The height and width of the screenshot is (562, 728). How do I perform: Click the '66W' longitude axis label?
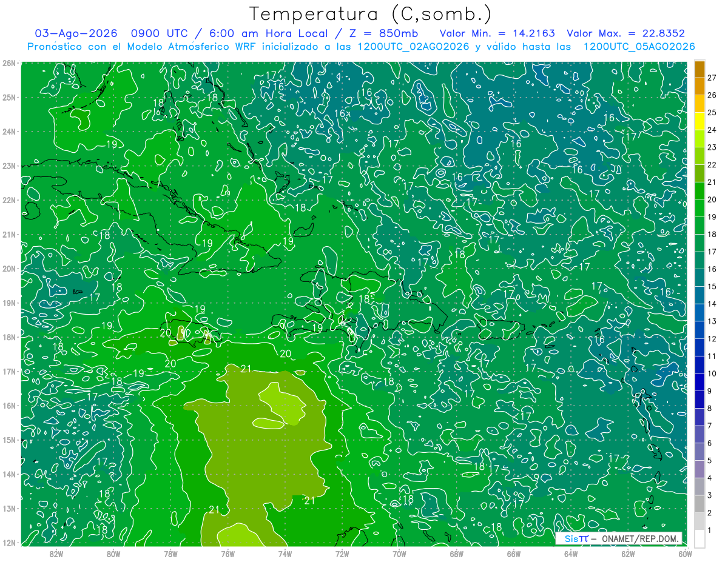click(x=514, y=553)
